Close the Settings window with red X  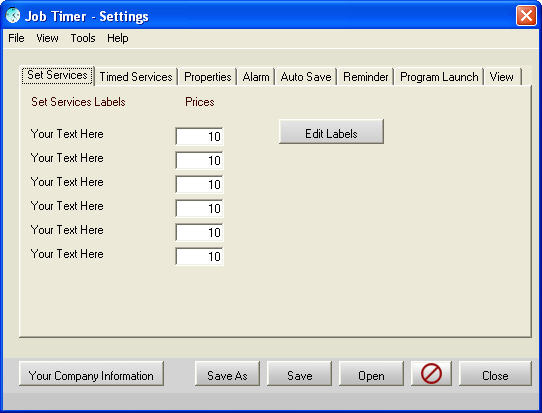click(526, 16)
